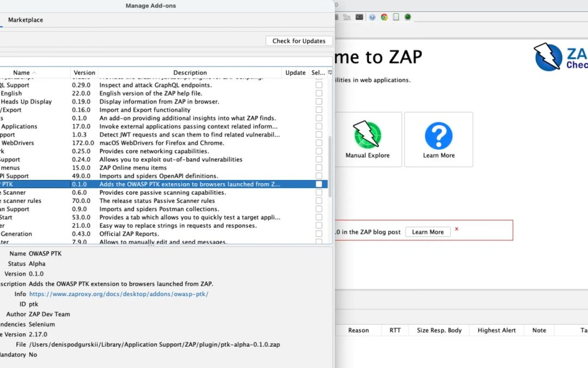Click the green status ball icon in toolbar

[x=407, y=17]
